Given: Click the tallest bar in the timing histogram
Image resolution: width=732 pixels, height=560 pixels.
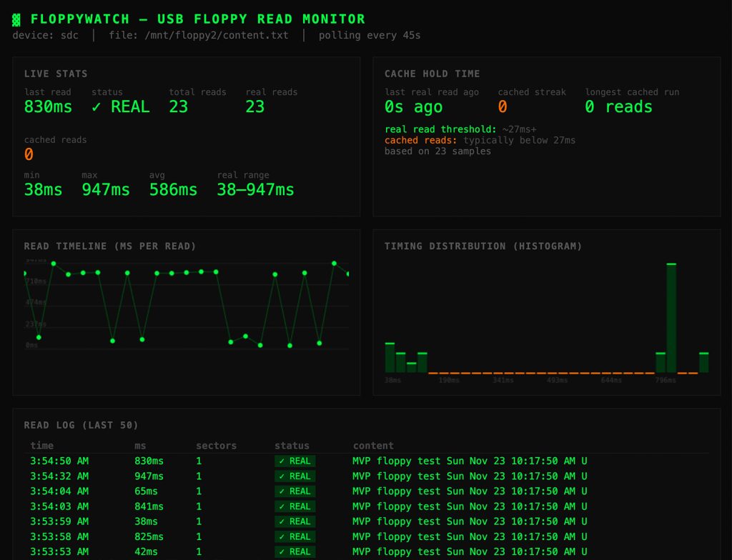Looking at the screenshot, I should coord(671,318).
